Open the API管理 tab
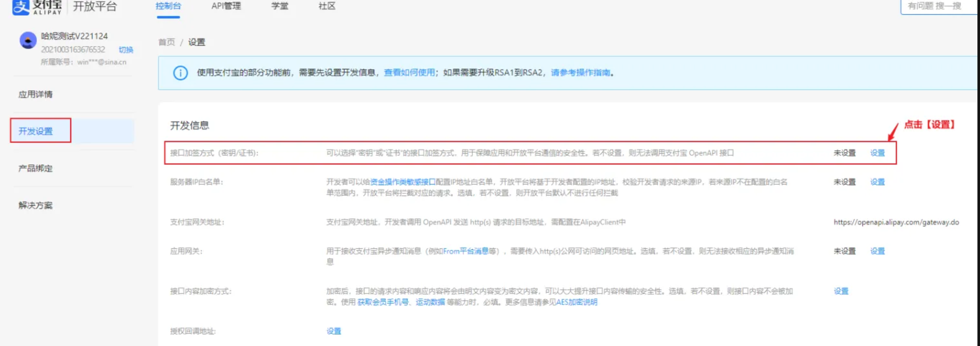 tap(226, 6)
